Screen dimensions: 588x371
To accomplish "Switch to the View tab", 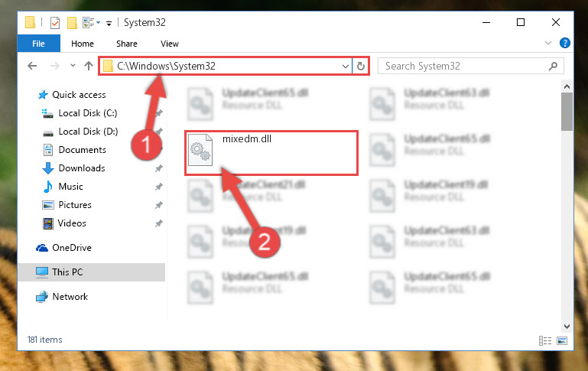I will point(170,44).
